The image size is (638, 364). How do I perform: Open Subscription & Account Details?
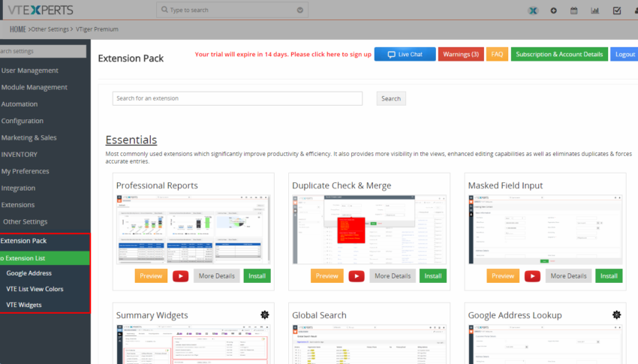[x=559, y=54]
